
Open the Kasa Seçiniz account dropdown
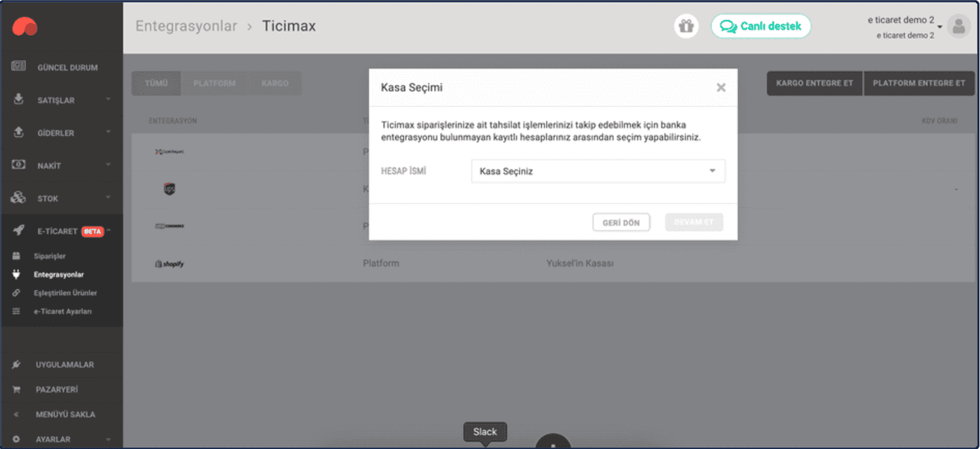(x=598, y=171)
